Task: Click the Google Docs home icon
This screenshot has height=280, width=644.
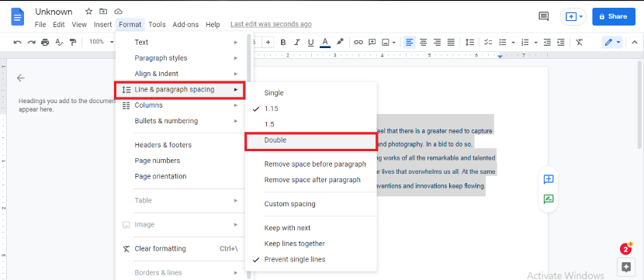Action: [x=18, y=18]
